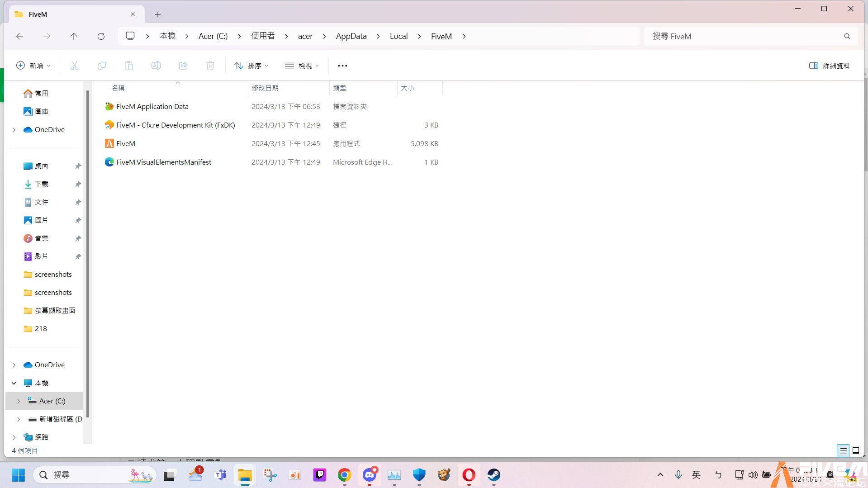Open Microsoft Teams from taskbar
The height and width of the screenshot is (488, 868).
(221, 475)
